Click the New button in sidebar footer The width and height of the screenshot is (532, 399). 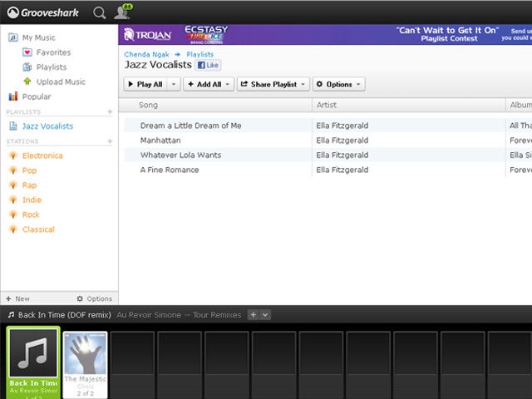[x=17, y=298]
